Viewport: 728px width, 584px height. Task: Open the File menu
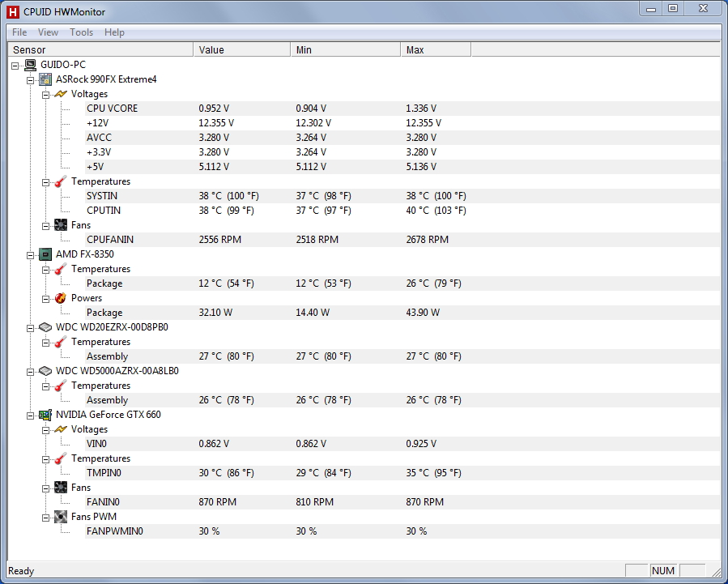pyautogui.click(x=19, y=32)
